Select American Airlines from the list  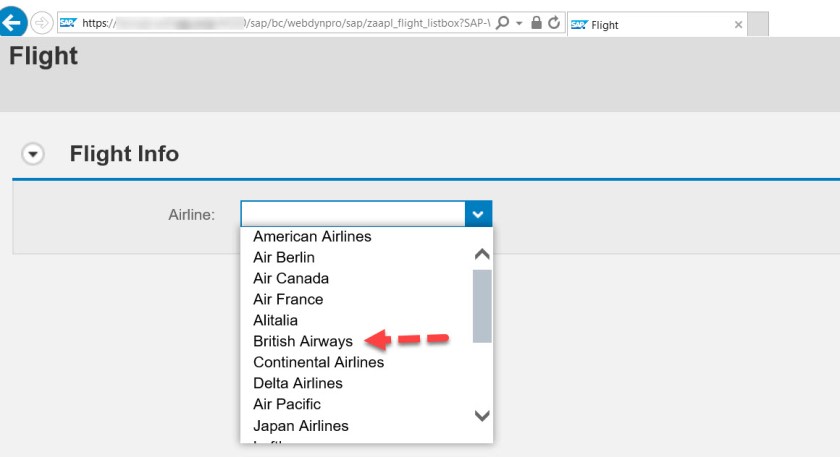(312, 237)
